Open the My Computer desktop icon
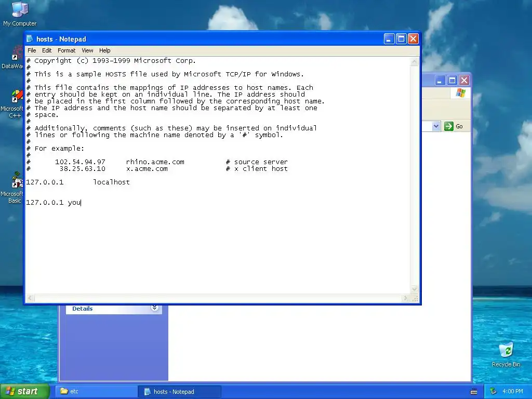The image size is (532, 399). (x=20, y=14)
